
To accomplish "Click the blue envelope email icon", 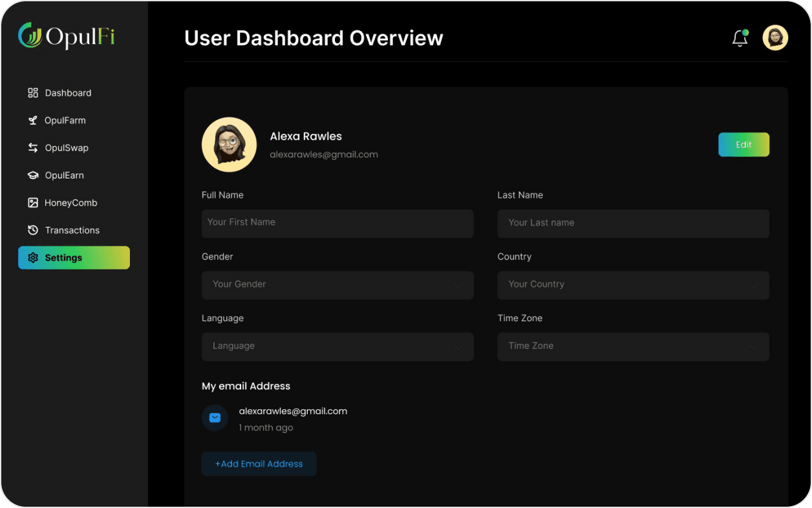I will pos(215,418).
